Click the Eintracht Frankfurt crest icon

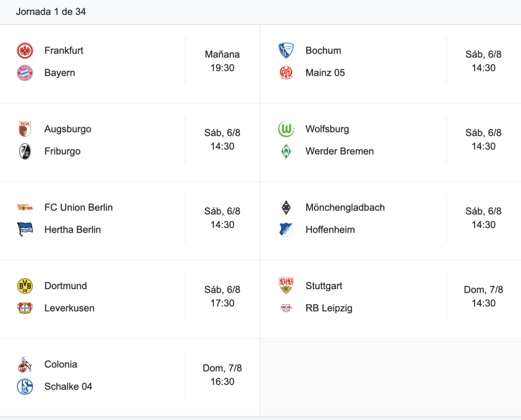click(x=25, y=50)
